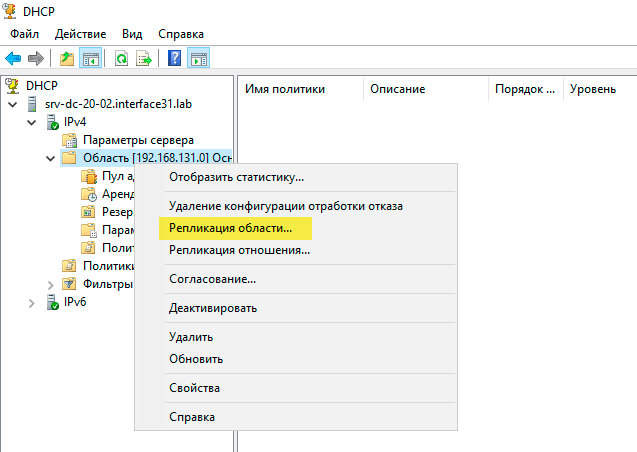
Task: Click the server-level Политики folder icon
Action: pos(69,266)
